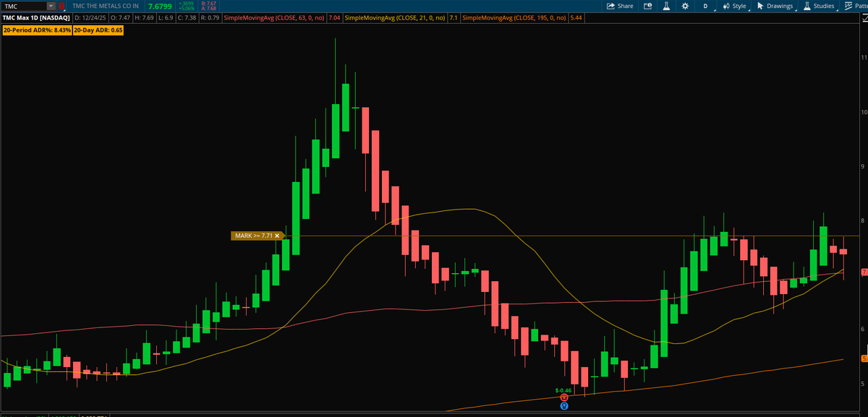Click the orange 5.44 price axis tag

coord(864,358)
